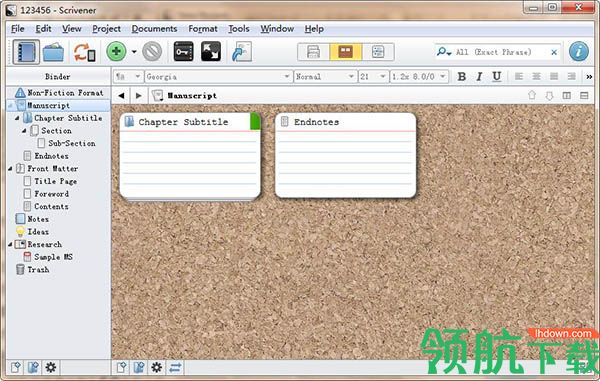Image resolution: width=600 pixels, height=381 pixels.
Task: Click the green Add item button
Action: click(116, 52)
